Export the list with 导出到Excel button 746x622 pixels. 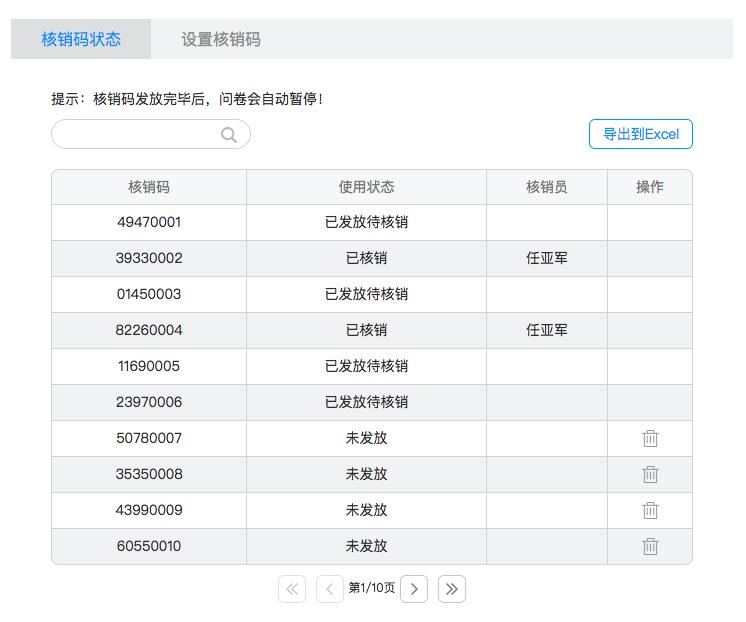coord(641,134)
